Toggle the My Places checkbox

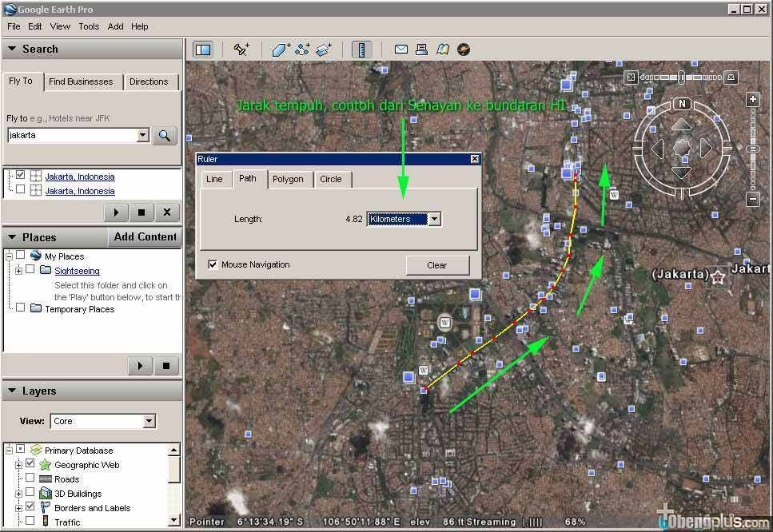pos(20,255)
